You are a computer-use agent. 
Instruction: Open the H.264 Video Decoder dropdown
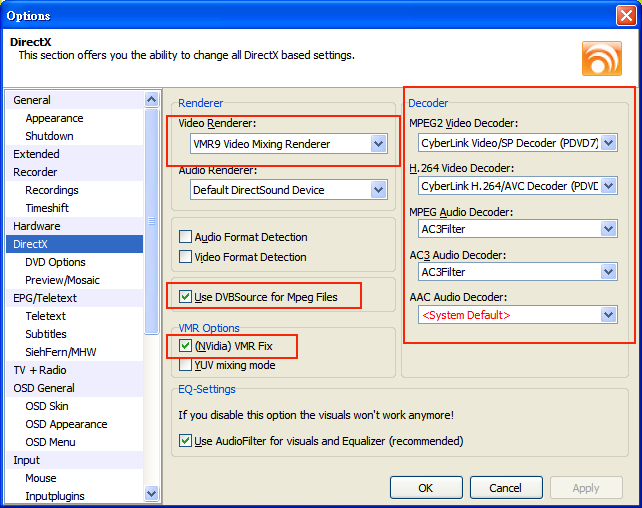coord(608,186)
